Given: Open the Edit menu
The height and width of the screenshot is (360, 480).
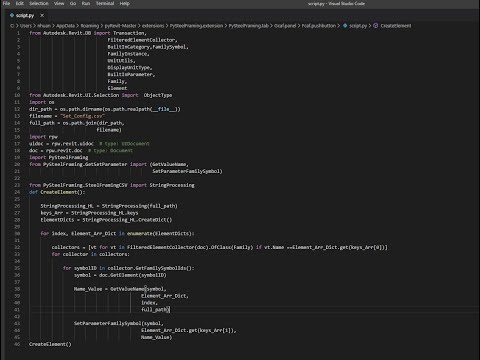Looking at the screenshot, I should [20, 3].
